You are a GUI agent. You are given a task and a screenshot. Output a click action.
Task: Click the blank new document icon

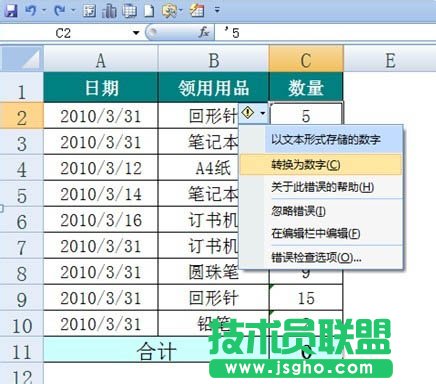click(149, 11)
